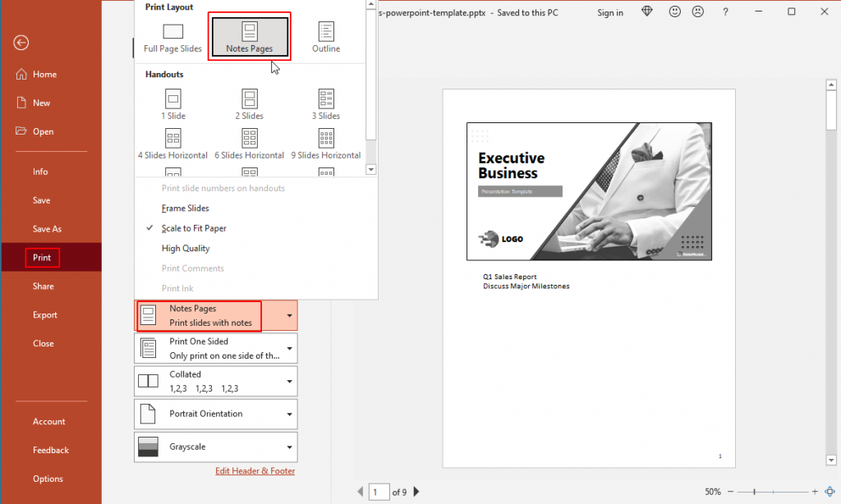The image size is (841, 504).
Task: Zoom in the print preview
Action: click(x=815, y=492)
